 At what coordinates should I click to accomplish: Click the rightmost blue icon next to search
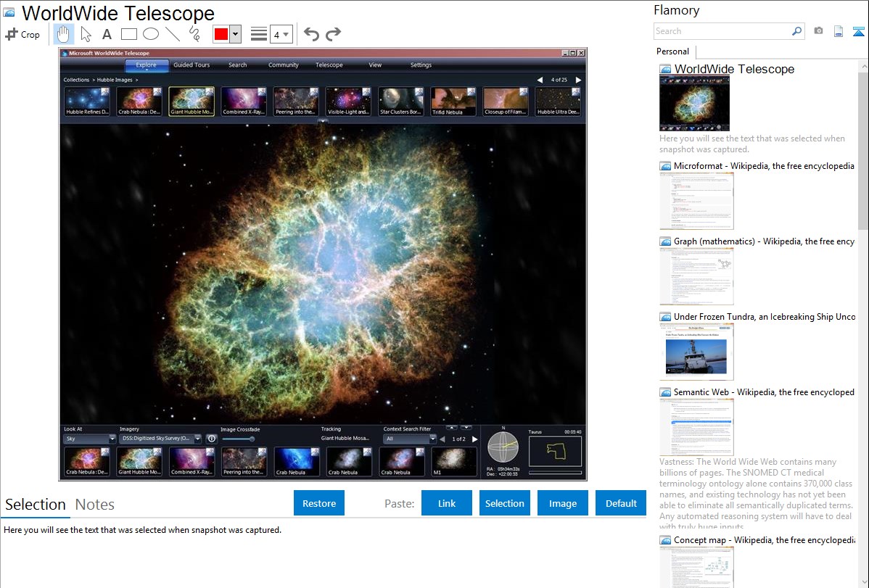tap(858, 31)
